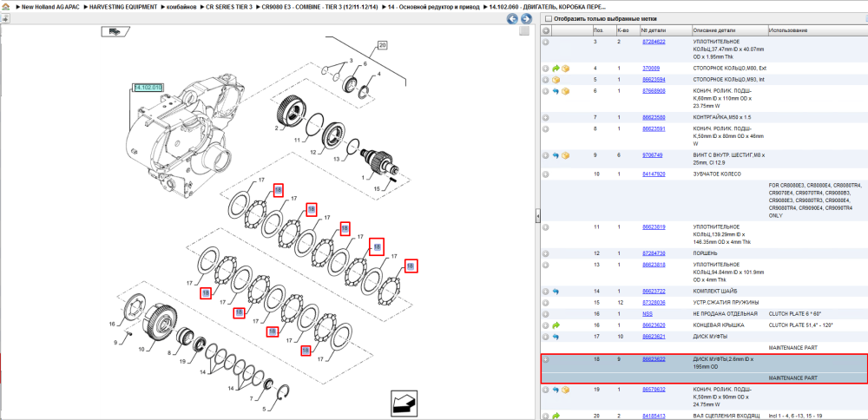Open 'CR SERIES TIER 3' breadcrumb
Screen dimensions: 868x420
click(228, 8)
